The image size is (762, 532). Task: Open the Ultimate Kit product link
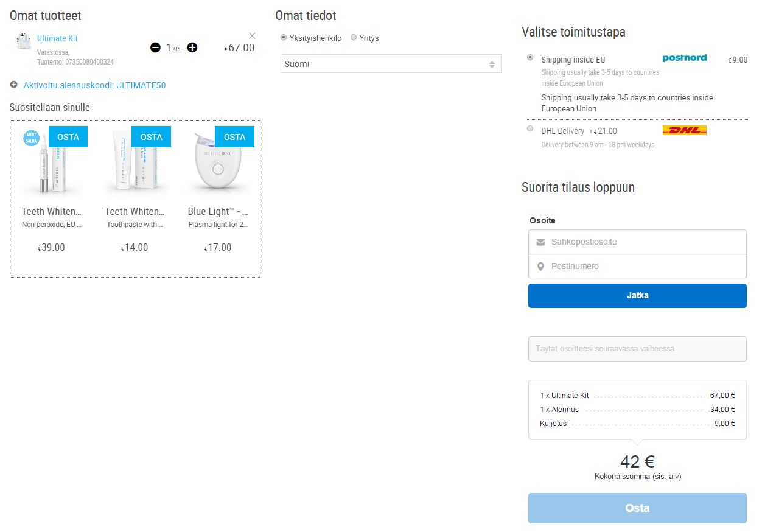click(57, 38)
